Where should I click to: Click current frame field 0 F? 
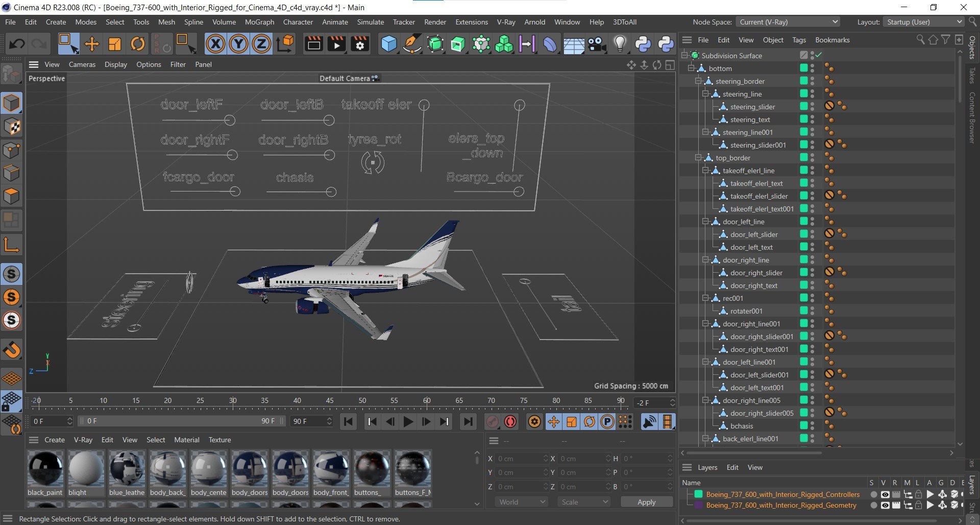click(x=52, y=421)
